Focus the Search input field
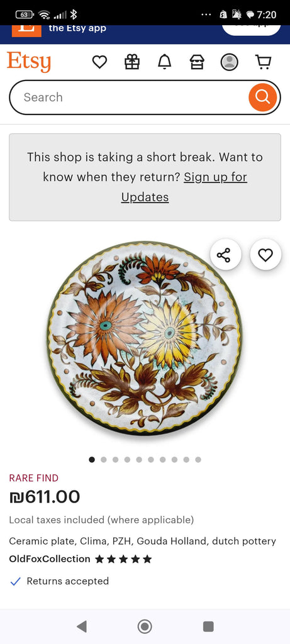This screenshot has height=644, width=290. (x=128, y=97)
